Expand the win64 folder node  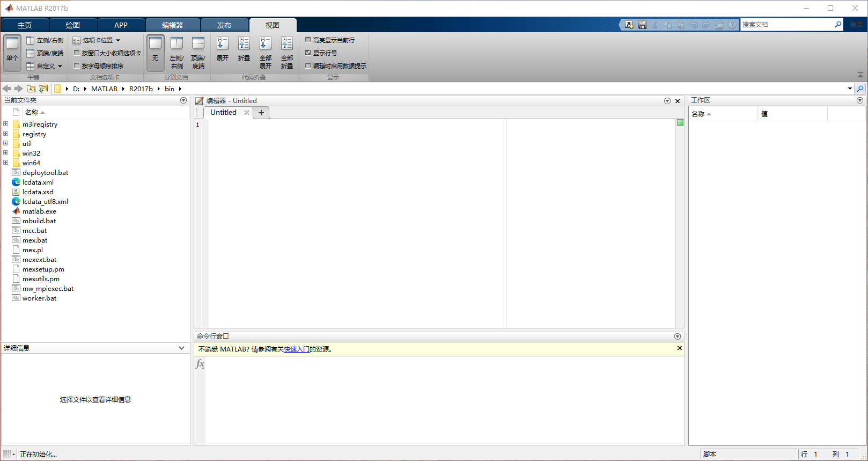[5, 163]
